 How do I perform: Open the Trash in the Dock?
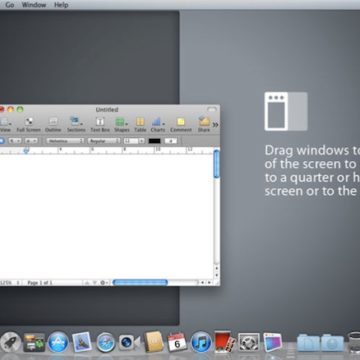pos(354,342)
